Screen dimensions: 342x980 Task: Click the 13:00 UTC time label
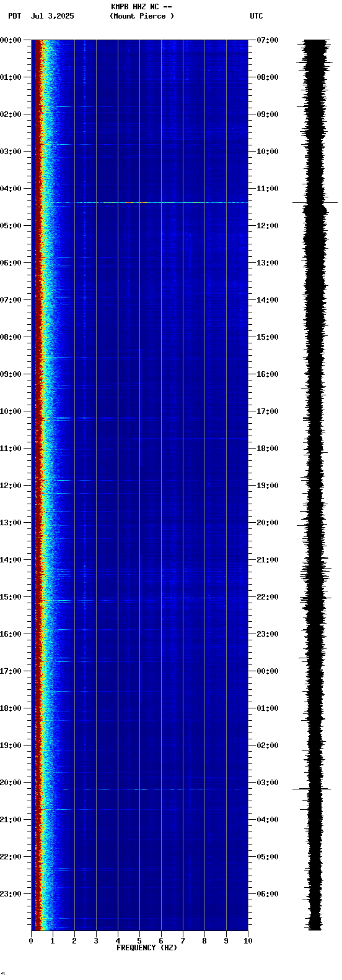coord(268,263)
